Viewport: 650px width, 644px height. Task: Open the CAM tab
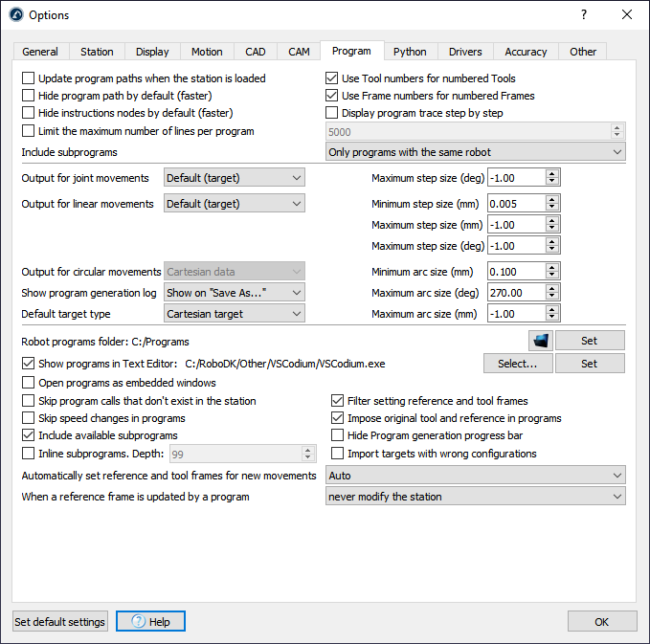pyautogui.click(x=299, y=52)
